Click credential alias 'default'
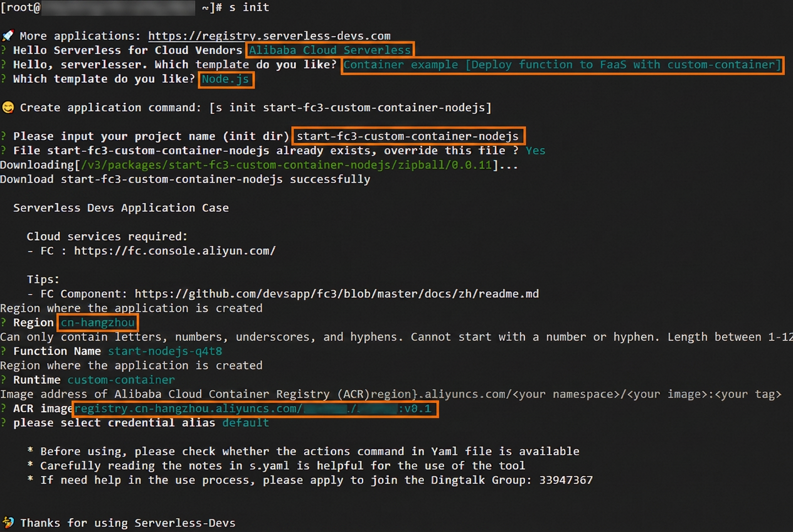This screenshot has height=532, width=793. click(246, 423)
